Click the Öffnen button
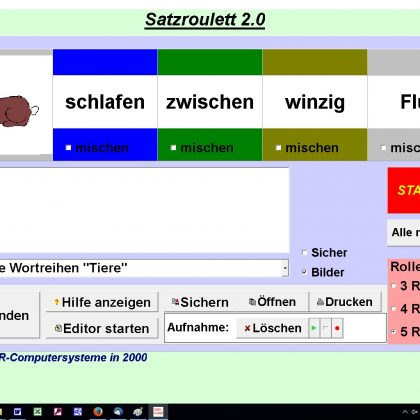 tap(272, 302)
